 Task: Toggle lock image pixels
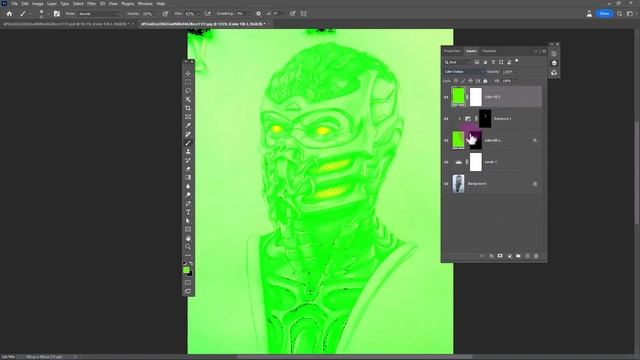tap(463, 81)
